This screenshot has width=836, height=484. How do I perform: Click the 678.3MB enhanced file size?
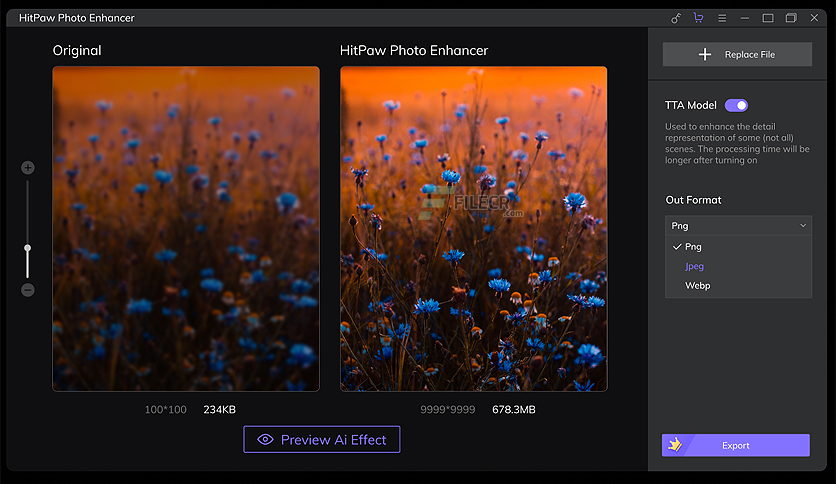(x=514, y=409)
